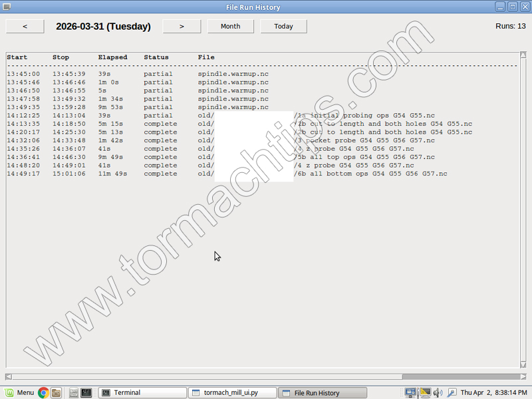
Task: Open the Linux Mint Menu
Action: [19, 392]
